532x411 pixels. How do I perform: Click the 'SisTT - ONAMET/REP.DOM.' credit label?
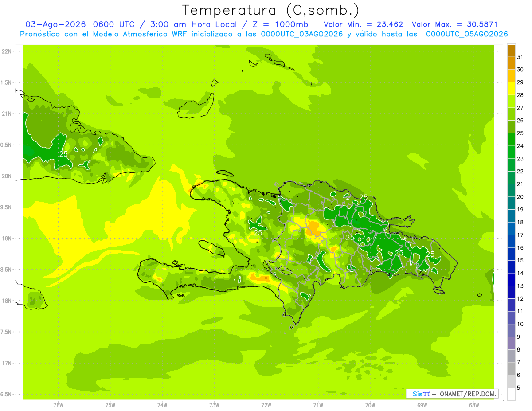point(452,394)
